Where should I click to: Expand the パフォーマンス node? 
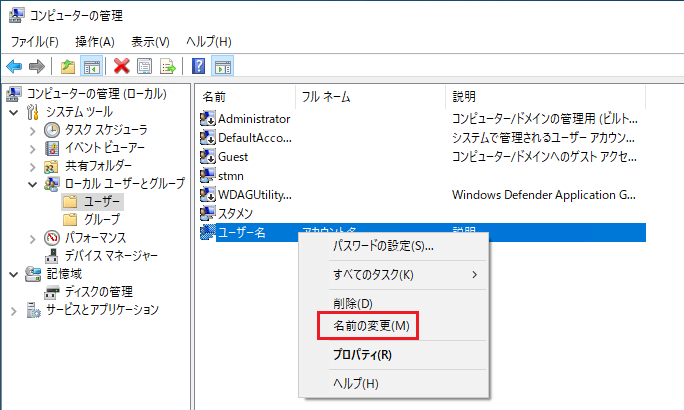[32, 239]
